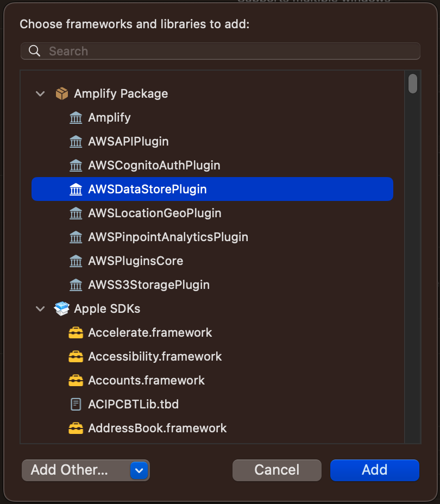This screenshot has width=440, height=504.
Task: Click the library icon next to AWSAPIPlugin
Action: [76, 141]
